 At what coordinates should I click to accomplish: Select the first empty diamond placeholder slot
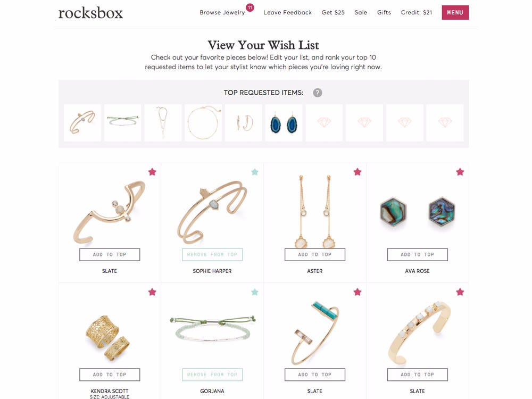click(324, 123)
